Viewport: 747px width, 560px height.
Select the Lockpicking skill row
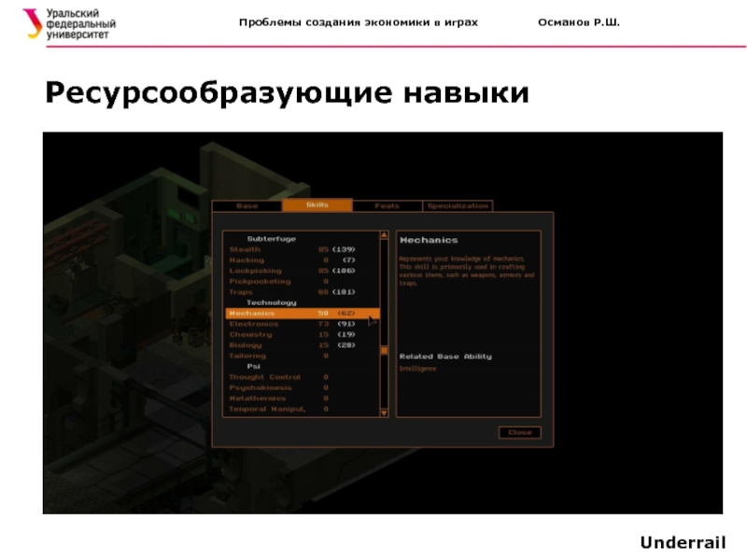pyautogui.click(x=302, y=271)
